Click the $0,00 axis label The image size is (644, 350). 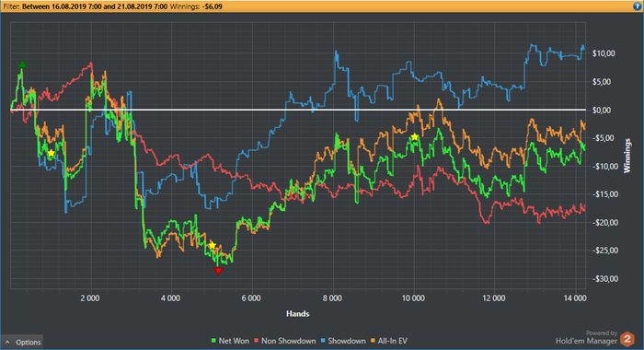point(602,110)
